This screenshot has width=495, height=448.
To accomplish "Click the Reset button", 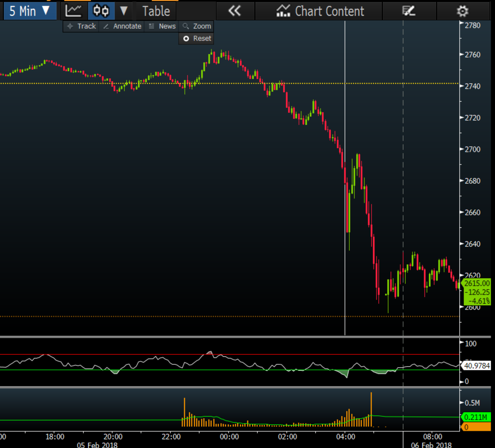I will point(197,38).
